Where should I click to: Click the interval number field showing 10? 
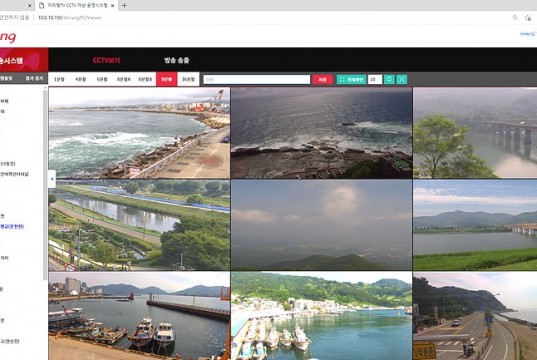point(375,79)
